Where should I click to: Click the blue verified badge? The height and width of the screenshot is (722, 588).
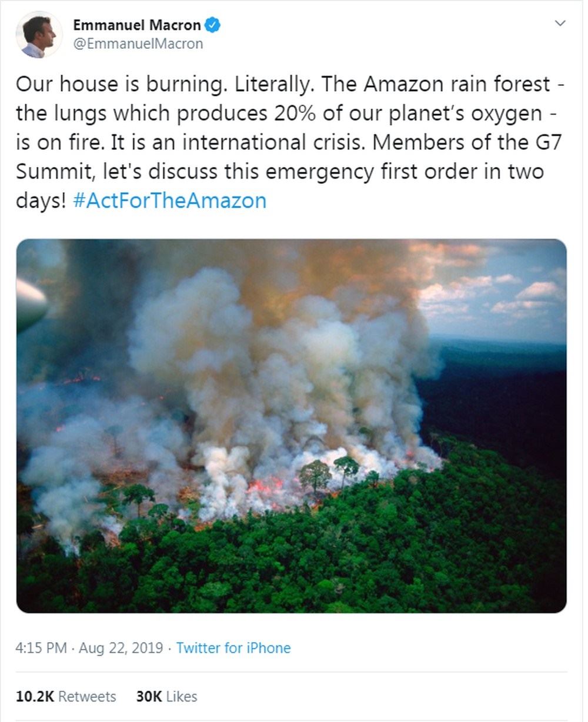pyautogui.click(x=211, y=25)
